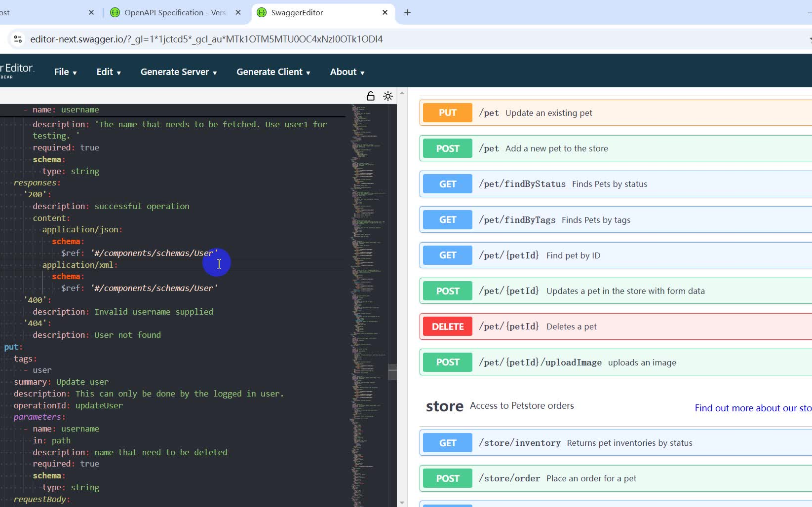Click "description: successful operation" line

[111, 206]
